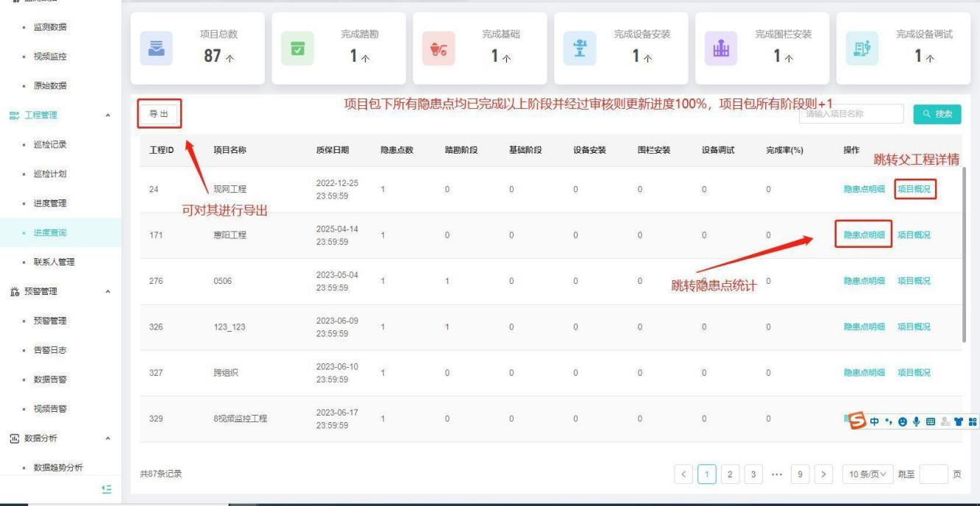Open the 10条/页 page size dropdown
Screen dimensions: 980x506
(x=867, y=474)
